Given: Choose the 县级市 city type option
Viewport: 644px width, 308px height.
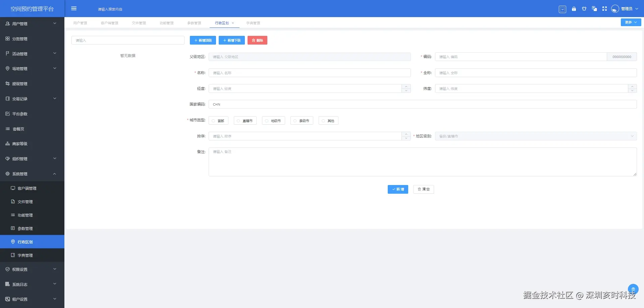Looking at the screenshot, I should tap(302, 121).
